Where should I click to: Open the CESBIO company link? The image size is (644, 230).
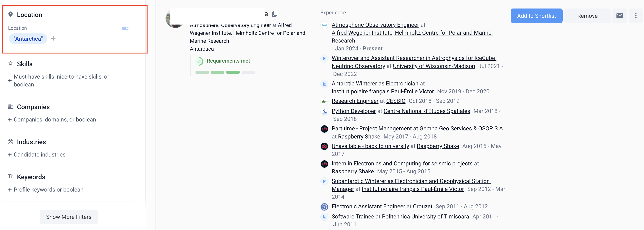click(x=395, y=101)
